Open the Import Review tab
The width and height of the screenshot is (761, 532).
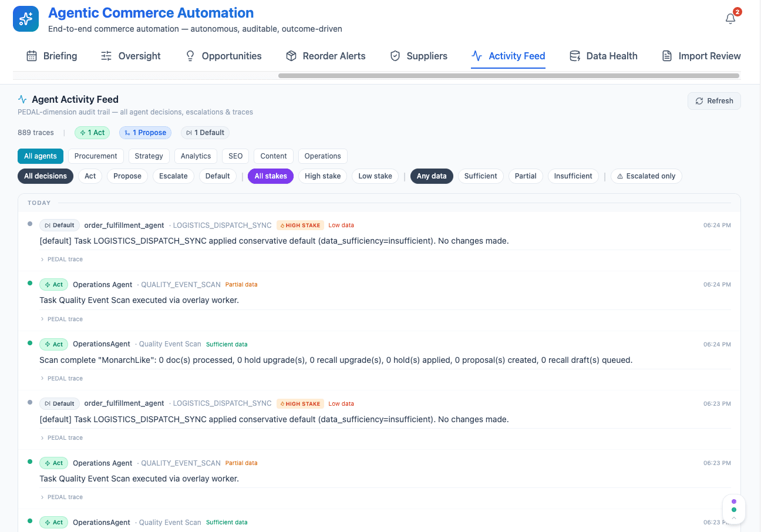tap(701, 56)
